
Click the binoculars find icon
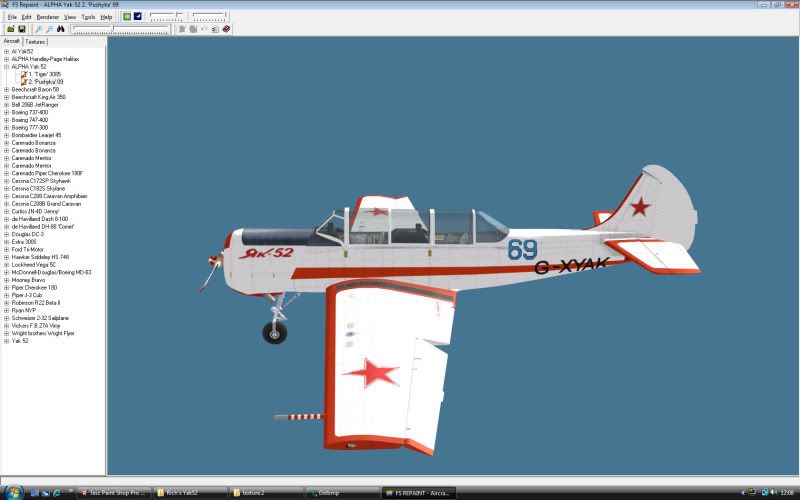point(61,29)
